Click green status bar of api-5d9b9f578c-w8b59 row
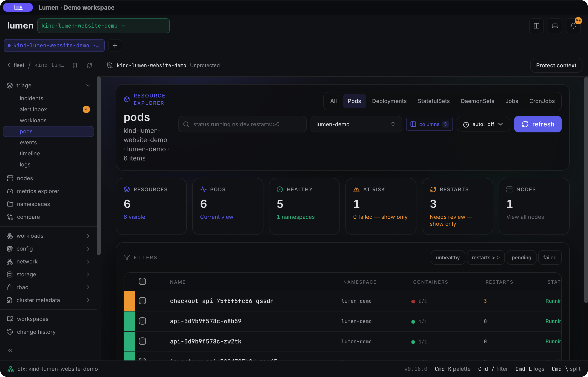 129,321
